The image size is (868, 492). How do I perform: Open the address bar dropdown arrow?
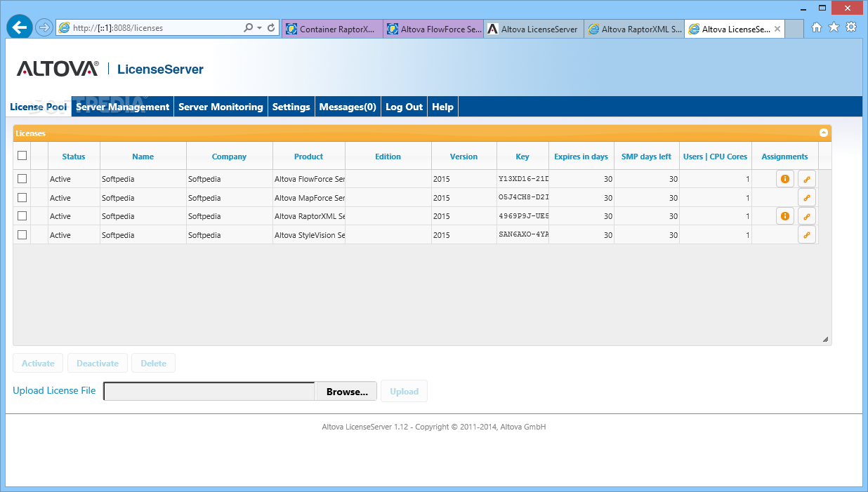259,28
